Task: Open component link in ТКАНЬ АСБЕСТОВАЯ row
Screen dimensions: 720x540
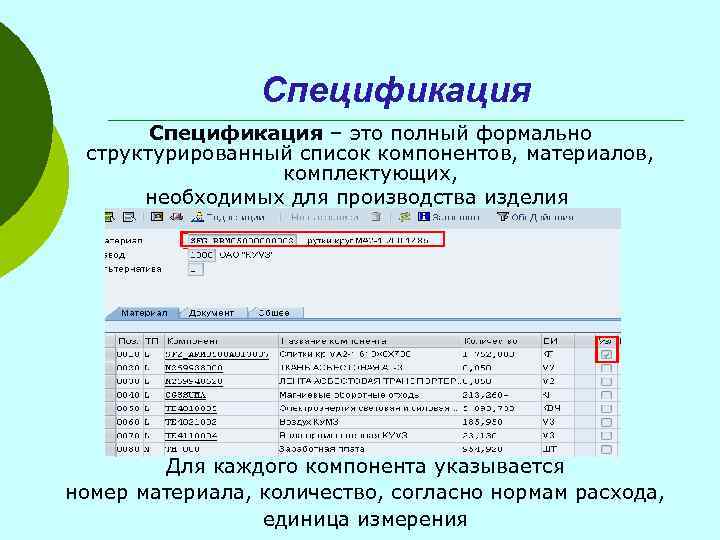Action: click(x=194, y=368)
